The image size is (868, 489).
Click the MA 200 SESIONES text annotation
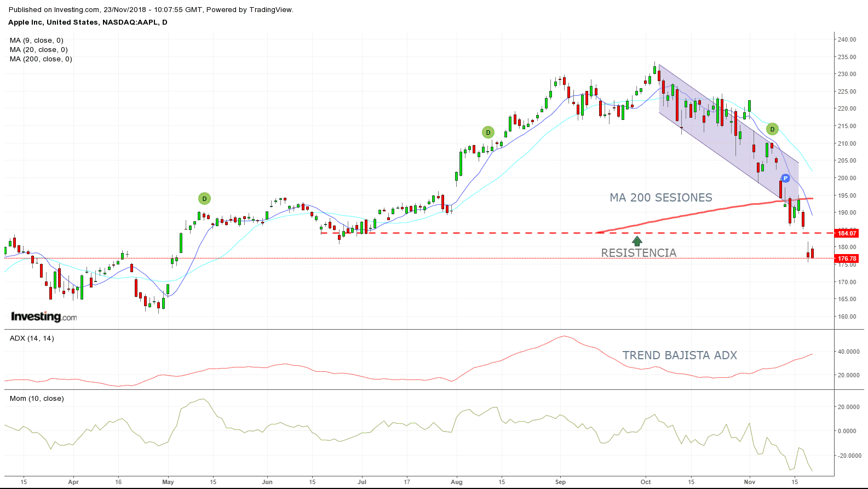661,198
